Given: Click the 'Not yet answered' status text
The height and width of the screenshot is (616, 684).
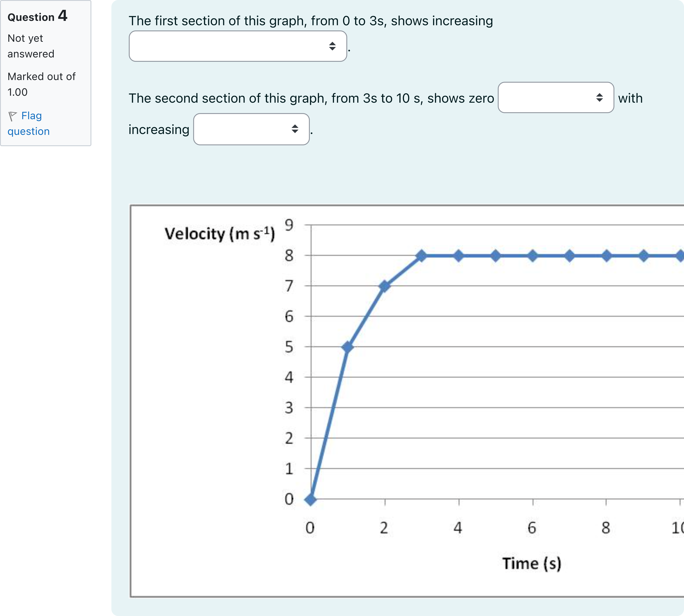Looking at the screenshot, I should coord(31,46).
